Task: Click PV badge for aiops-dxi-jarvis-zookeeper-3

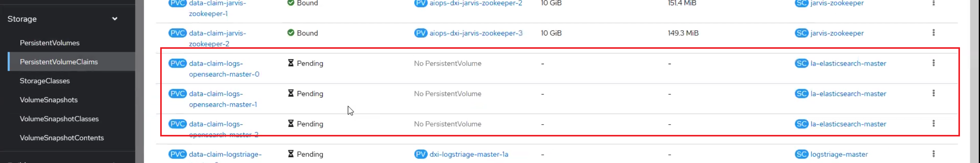Action: (421, 33)
